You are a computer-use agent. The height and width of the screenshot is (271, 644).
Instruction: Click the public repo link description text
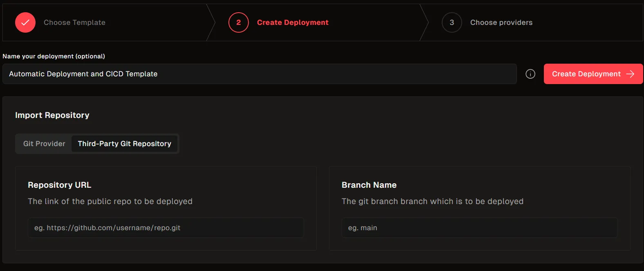[x=110, y=201]
